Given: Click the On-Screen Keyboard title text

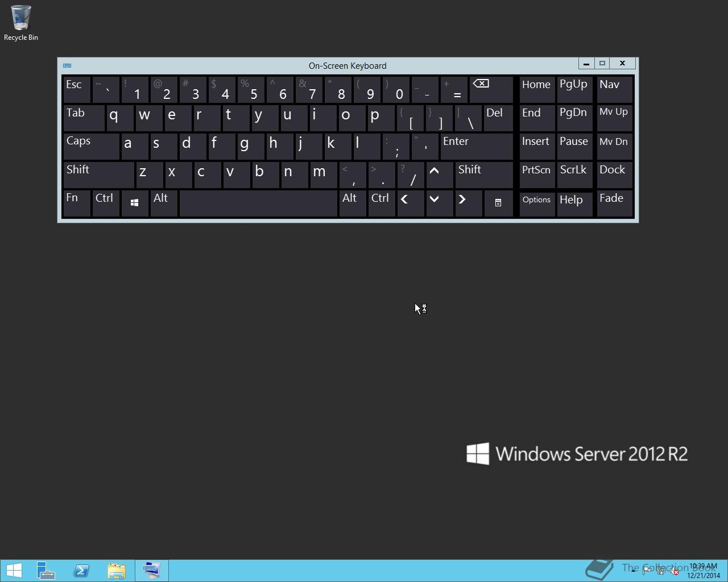Looking at the screenshot, I should (348, 65).
